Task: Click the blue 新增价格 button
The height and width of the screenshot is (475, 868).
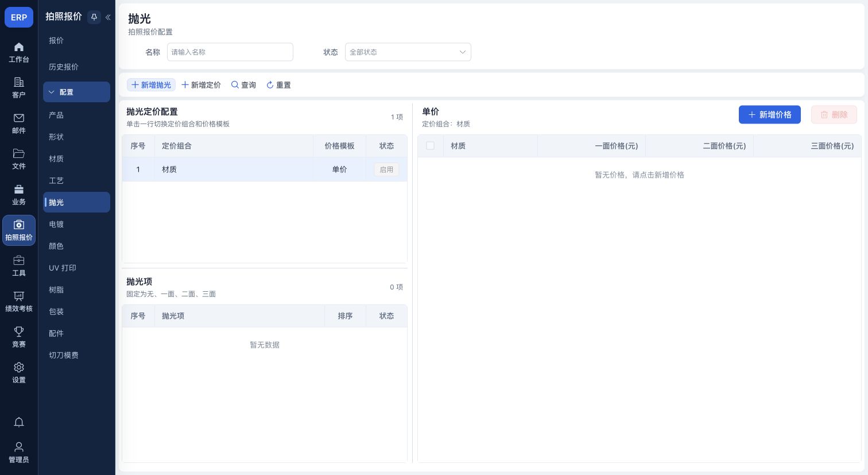Action: tap(769, 115)
